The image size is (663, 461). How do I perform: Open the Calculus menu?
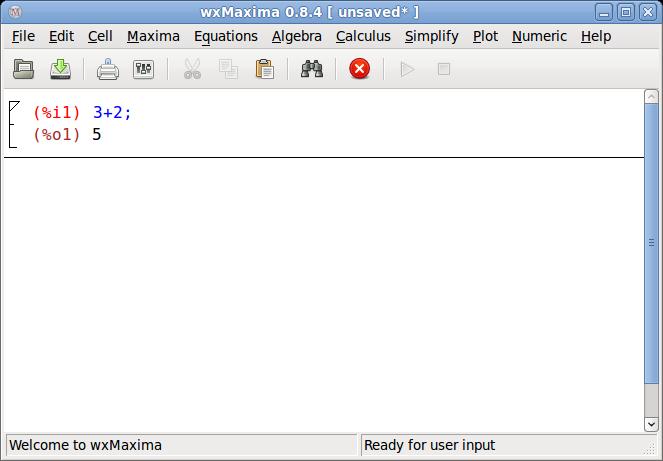(363, 36)
